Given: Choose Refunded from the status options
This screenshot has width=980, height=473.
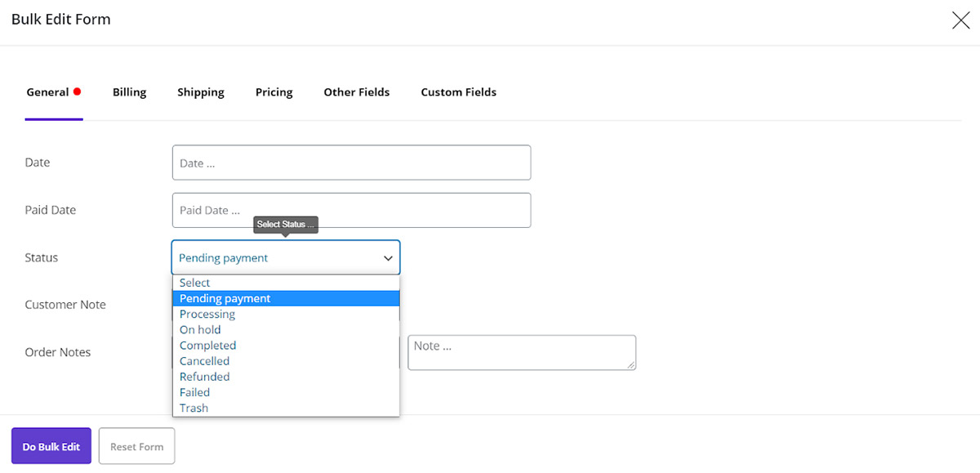Looking at the screenshot, I should coord(204,377).
